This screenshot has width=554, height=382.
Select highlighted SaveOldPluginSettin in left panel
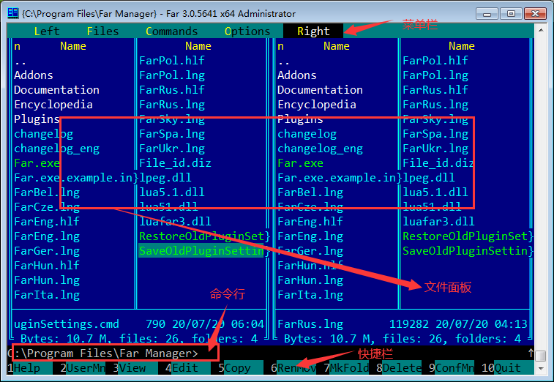[201, 251]
